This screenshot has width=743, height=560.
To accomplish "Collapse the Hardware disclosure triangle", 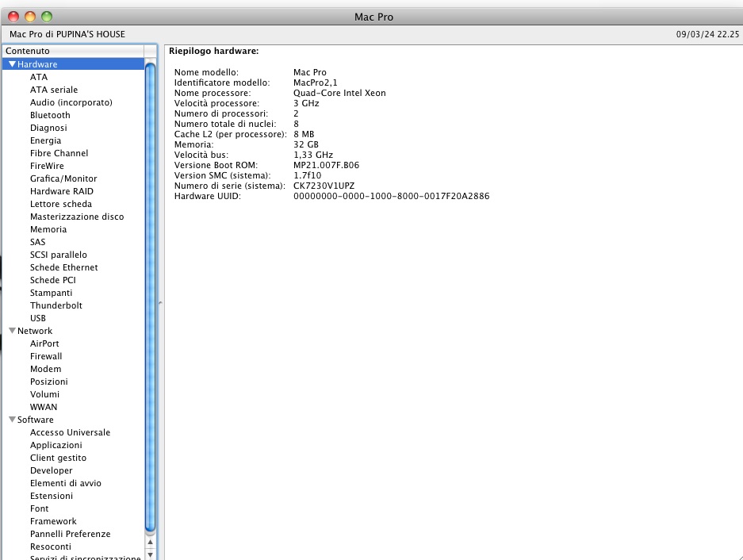I will point(12,64).
